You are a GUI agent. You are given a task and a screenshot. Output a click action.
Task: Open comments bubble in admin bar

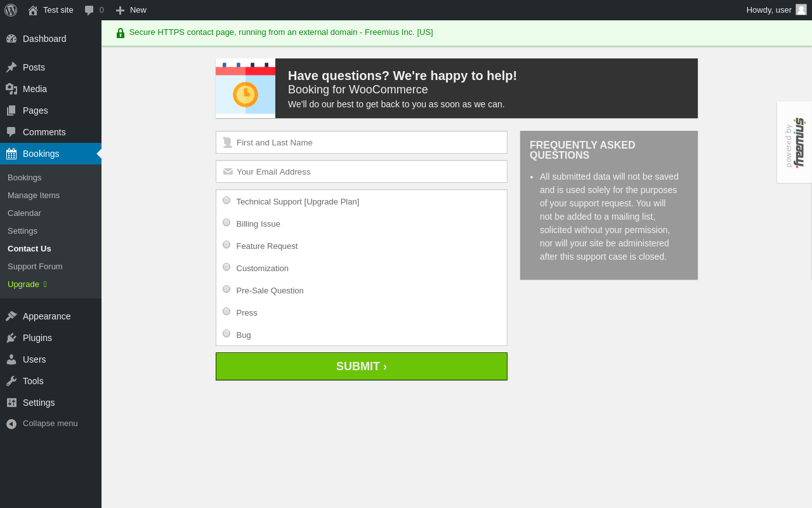(x=89, y=10)
